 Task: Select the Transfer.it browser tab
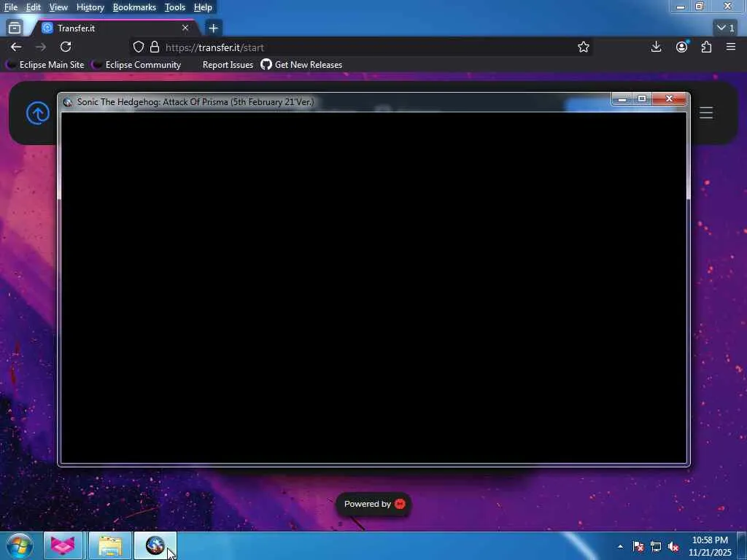coord(115,28)
